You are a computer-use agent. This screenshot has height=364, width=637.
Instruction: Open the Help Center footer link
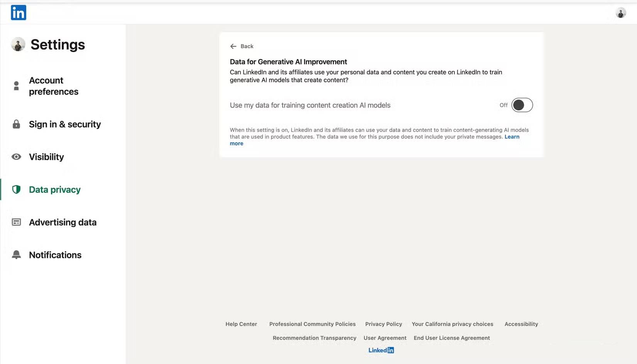coord(241,324)
